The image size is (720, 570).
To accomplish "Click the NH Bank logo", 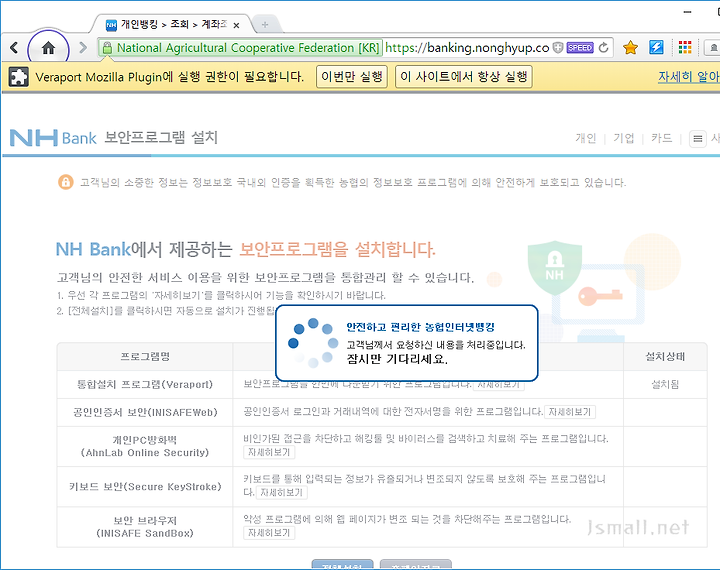I will (53, 138).
